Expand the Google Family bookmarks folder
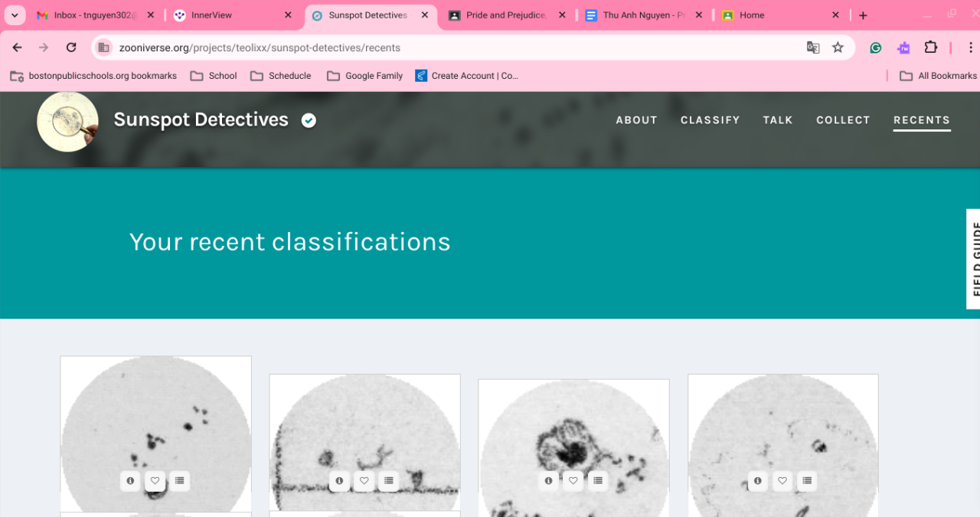The height and width of the screenshot is (517, 980). (x=364, y=76)
